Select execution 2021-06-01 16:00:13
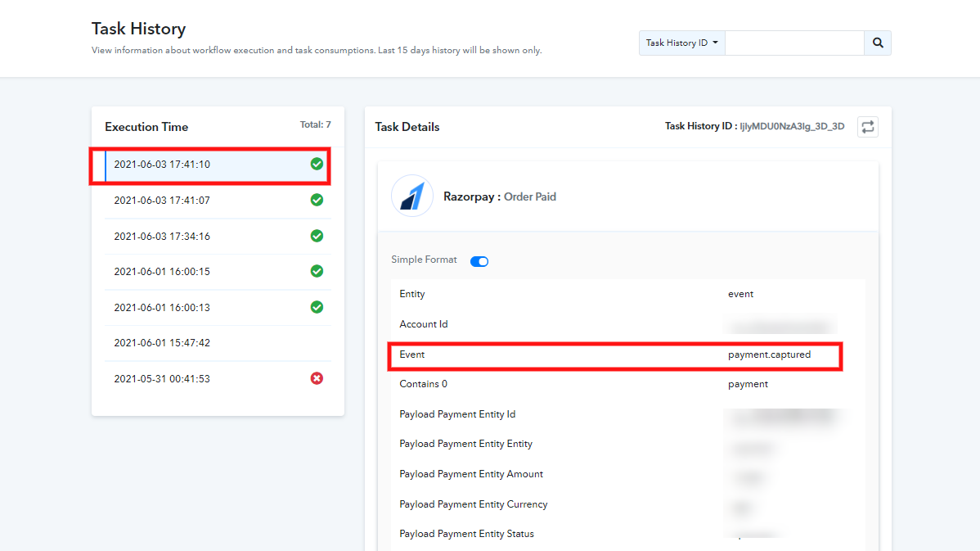Image resolution: width=980 pixels, height=551 pixels. coord(218,308)
